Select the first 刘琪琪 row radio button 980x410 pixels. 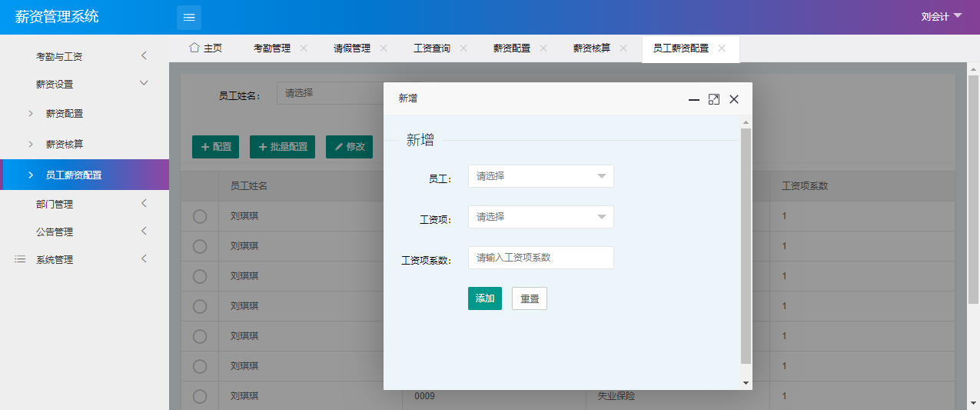[200, 217]
